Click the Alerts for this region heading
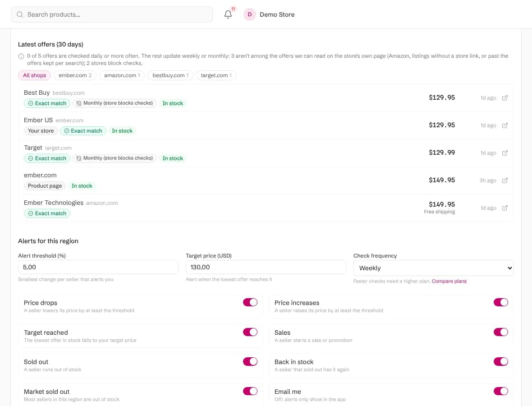The width and height of the screenshot is (532, 406). pyautogui.click(x=48, y=241)
